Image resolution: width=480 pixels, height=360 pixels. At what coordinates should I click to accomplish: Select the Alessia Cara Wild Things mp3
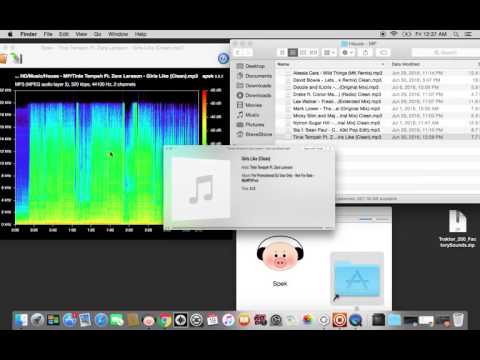coord(337,73)
